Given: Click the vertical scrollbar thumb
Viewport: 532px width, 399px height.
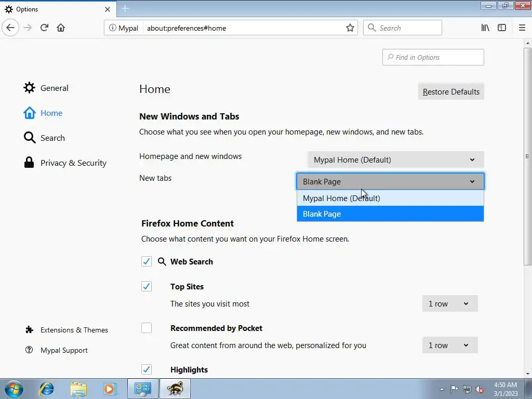Looking at the screenshot, I should 527,156.
